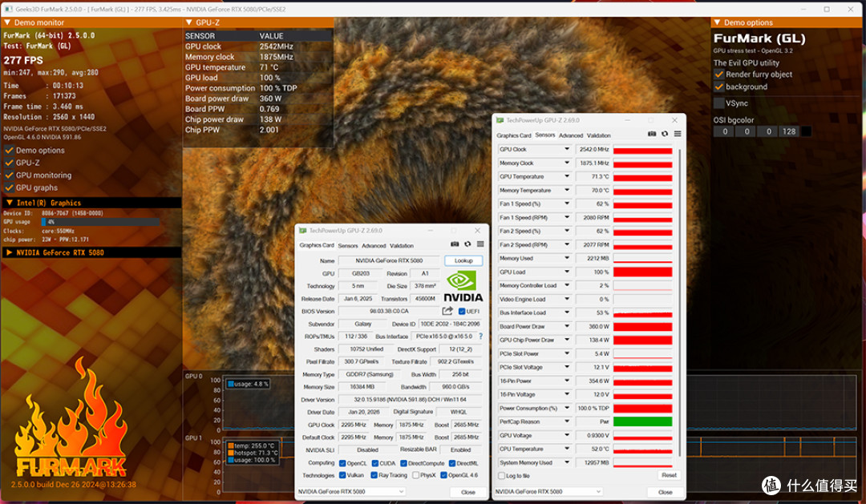866x504 pixels.
Task: Open the 16-Pin Power sensor dropdown
Action: 567,381
